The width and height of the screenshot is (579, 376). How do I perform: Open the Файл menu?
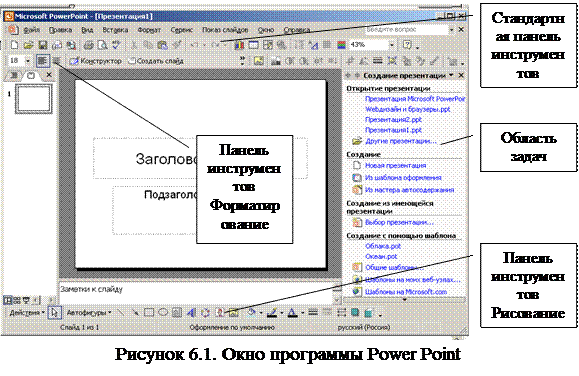coord(31,30)
